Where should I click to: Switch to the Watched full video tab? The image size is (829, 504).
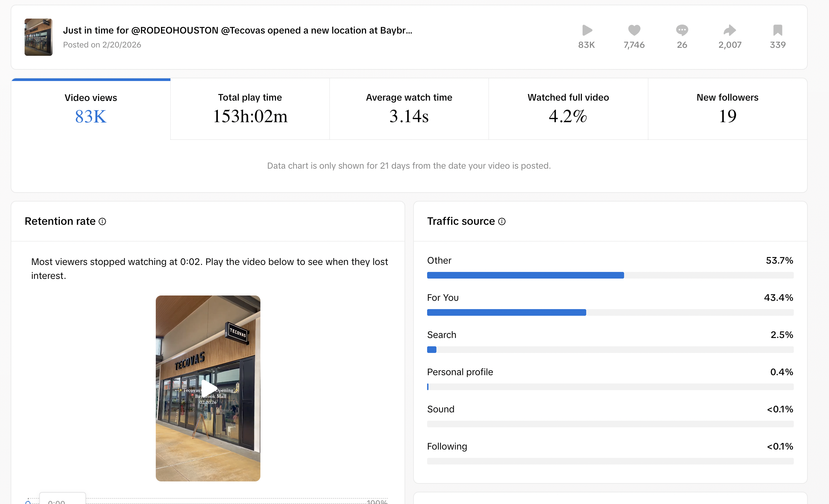coord(568,109)
